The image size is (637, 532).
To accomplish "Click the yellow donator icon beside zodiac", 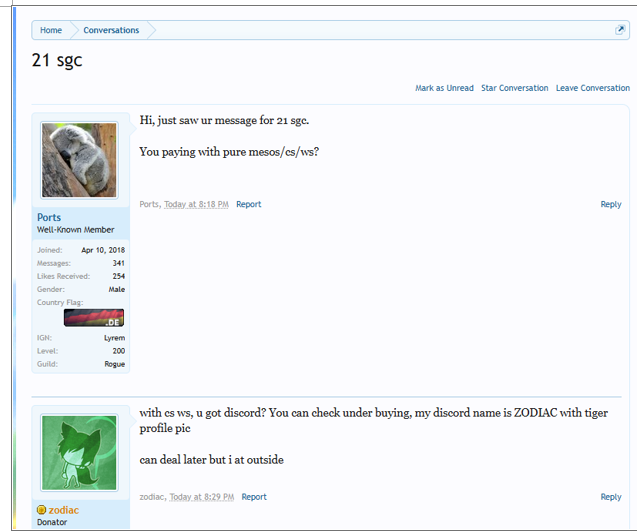I will [42, 510].
